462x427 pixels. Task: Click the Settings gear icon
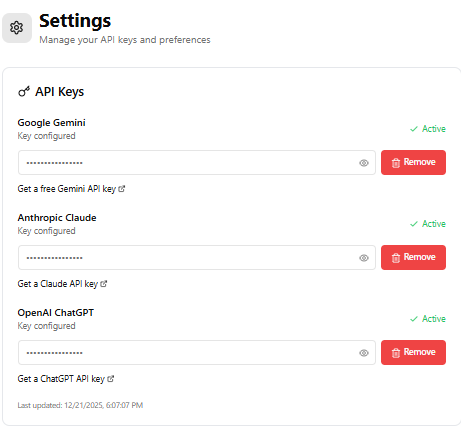(17, 28)
